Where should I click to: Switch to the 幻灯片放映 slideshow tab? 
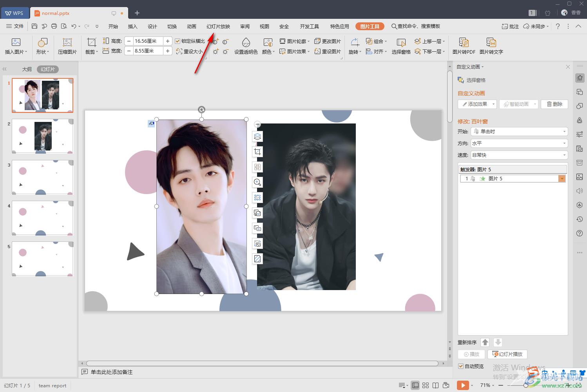218,26
